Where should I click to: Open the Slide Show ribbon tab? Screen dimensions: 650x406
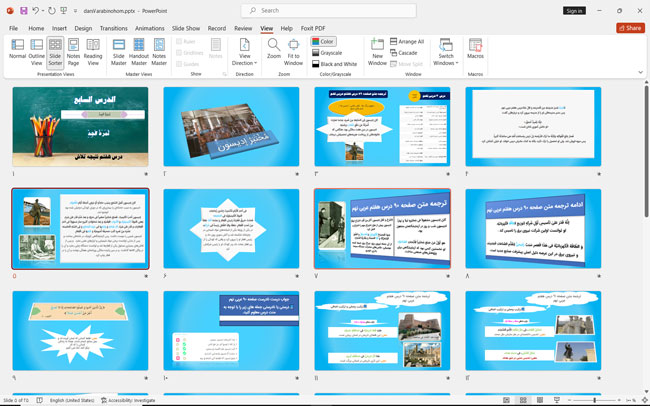coord(186,28)
